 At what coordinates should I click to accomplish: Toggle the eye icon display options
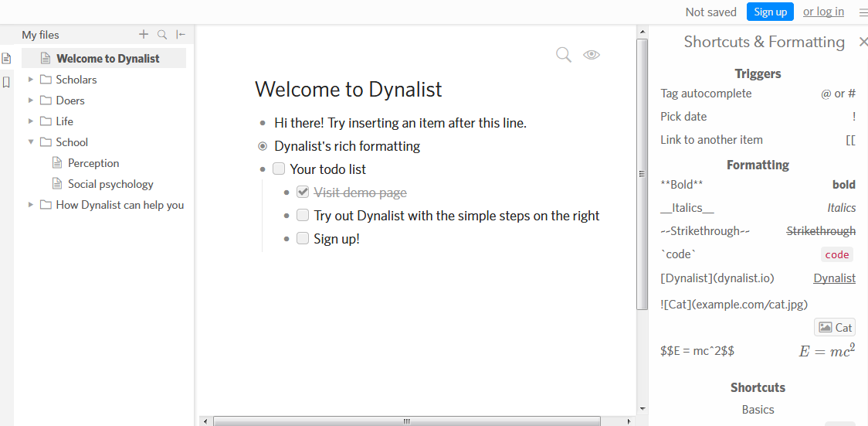pyautogui.click(x=592, y=54)
